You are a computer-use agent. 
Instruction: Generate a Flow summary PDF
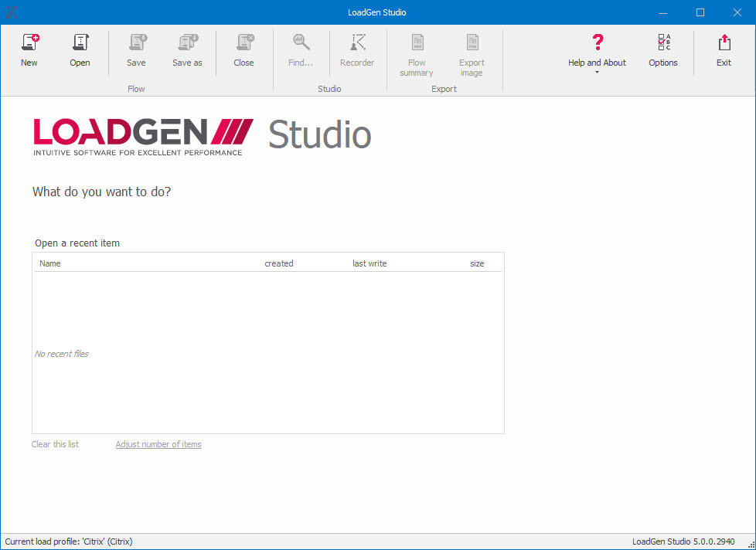(x=417, y=55)
